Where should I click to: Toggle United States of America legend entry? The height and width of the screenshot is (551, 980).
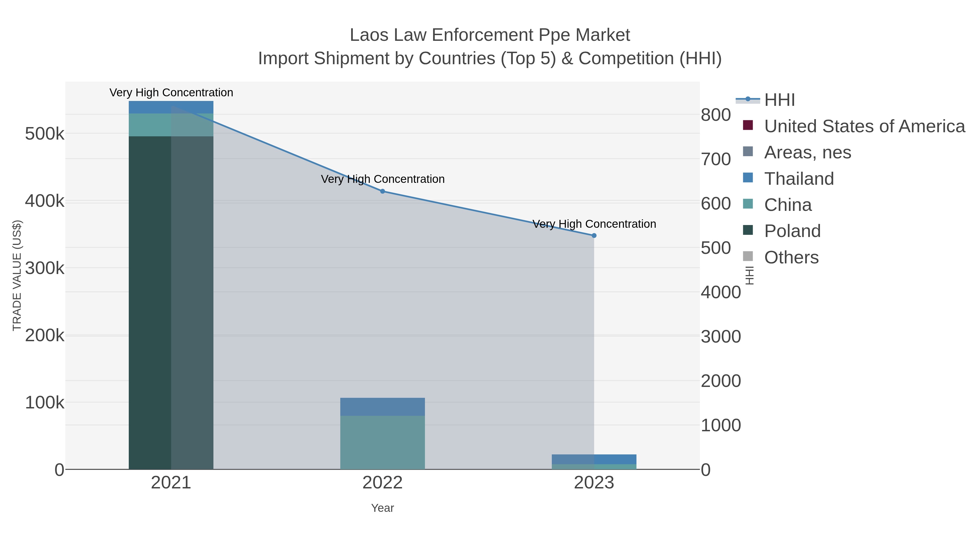pyautogui.click(x=854, y=126)
